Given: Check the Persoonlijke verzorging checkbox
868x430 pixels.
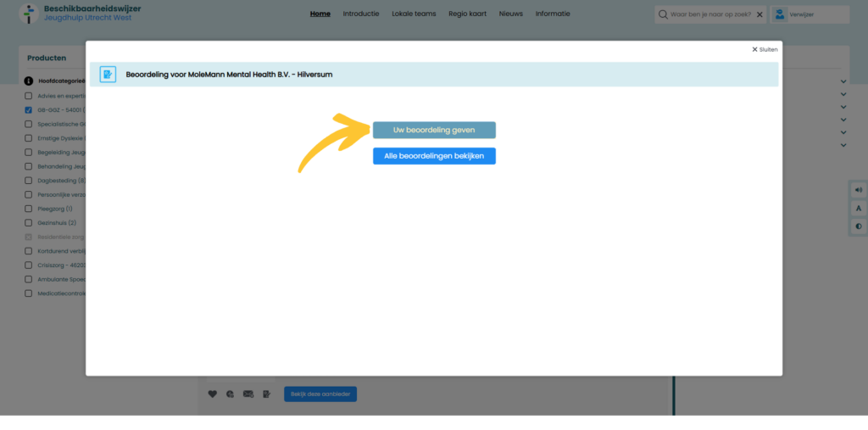Looking at the screenshot, I should [x=28, y=194].
